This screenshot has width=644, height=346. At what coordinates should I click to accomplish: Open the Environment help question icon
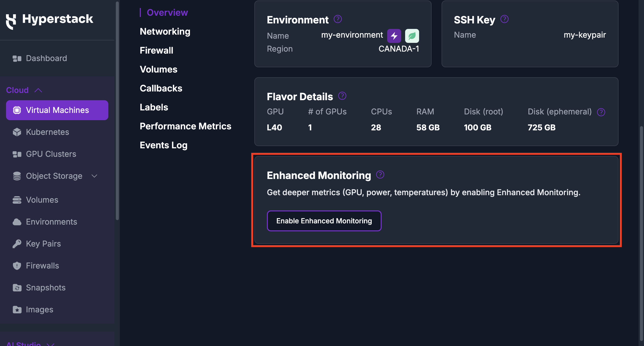[338, 19]
